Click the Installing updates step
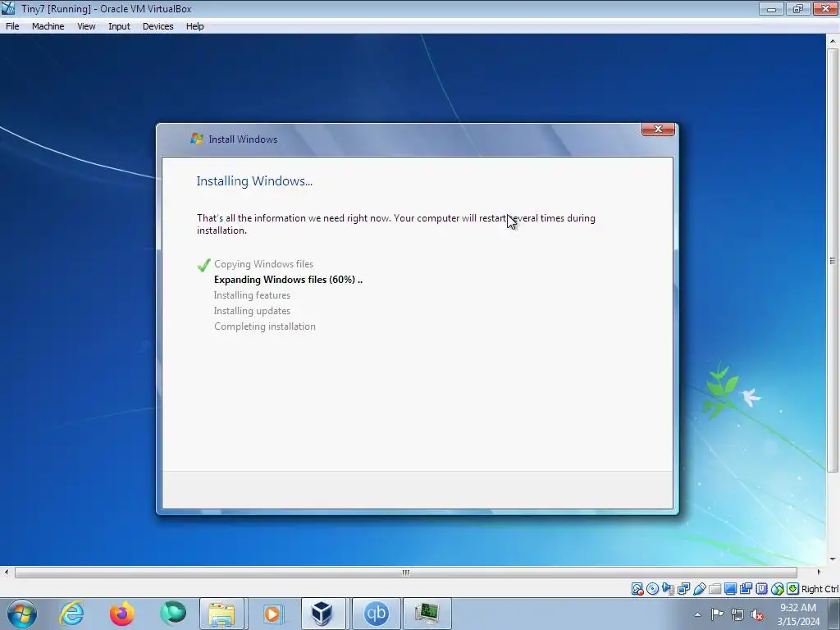The image size is (840, 630). [252, 311]
